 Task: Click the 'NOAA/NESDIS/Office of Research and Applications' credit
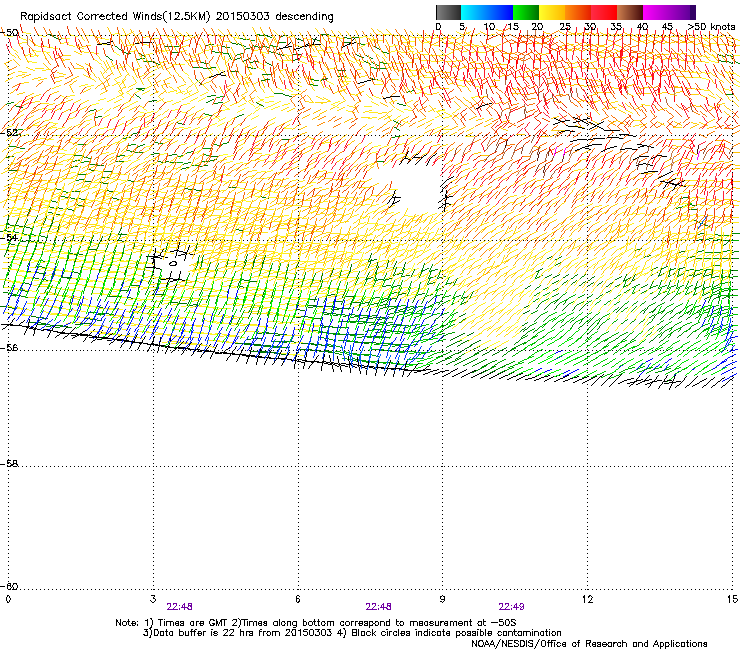589,644
